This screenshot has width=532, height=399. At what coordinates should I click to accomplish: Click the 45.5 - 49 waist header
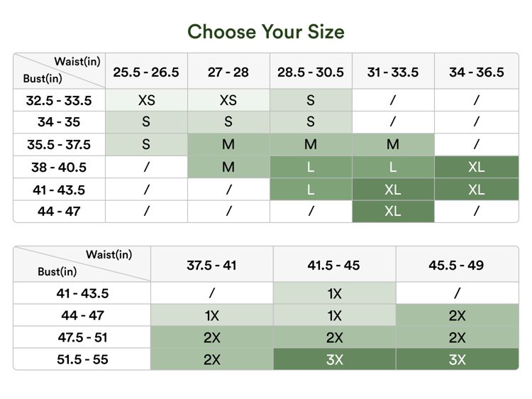(457, 265)
